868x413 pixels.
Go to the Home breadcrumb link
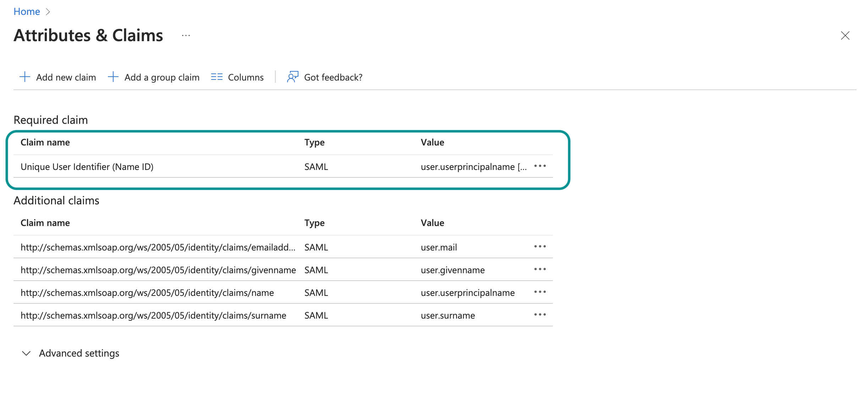(x=27, y=12)
